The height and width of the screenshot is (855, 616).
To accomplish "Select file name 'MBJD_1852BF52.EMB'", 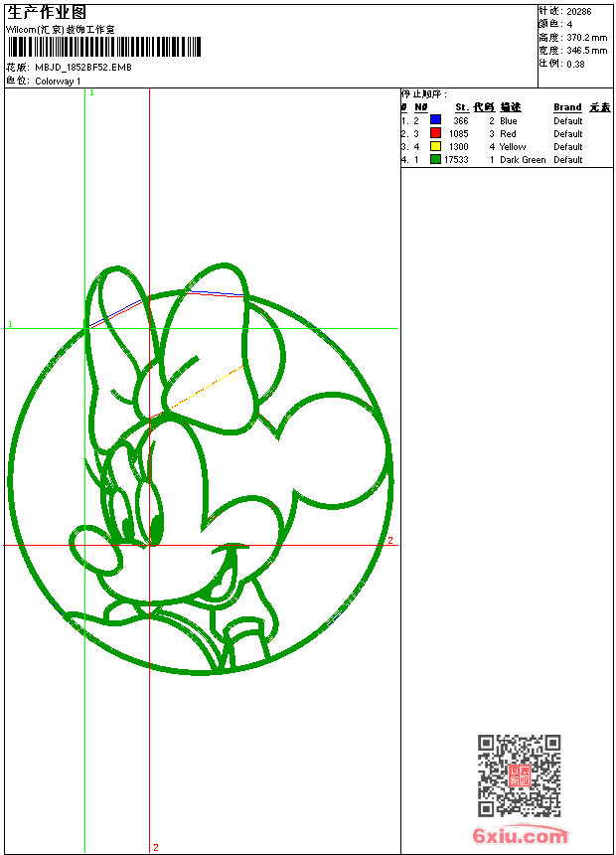I will [x=83, y=67].
